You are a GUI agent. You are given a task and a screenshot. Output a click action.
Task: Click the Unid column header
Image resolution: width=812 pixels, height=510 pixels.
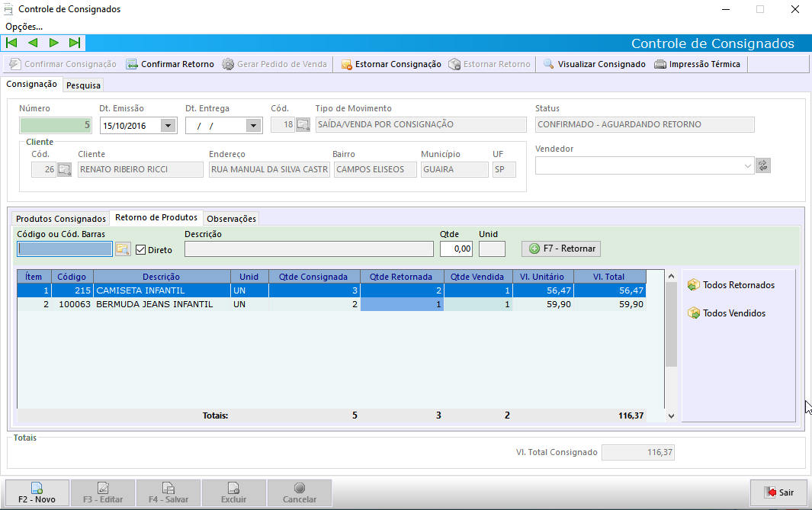point(249,277)
